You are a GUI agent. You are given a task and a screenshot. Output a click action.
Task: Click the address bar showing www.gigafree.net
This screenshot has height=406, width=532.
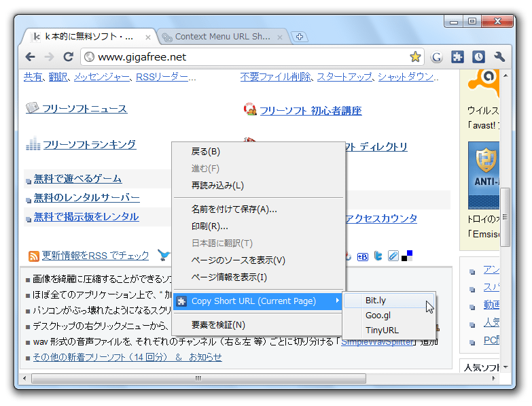pos(253,56)
